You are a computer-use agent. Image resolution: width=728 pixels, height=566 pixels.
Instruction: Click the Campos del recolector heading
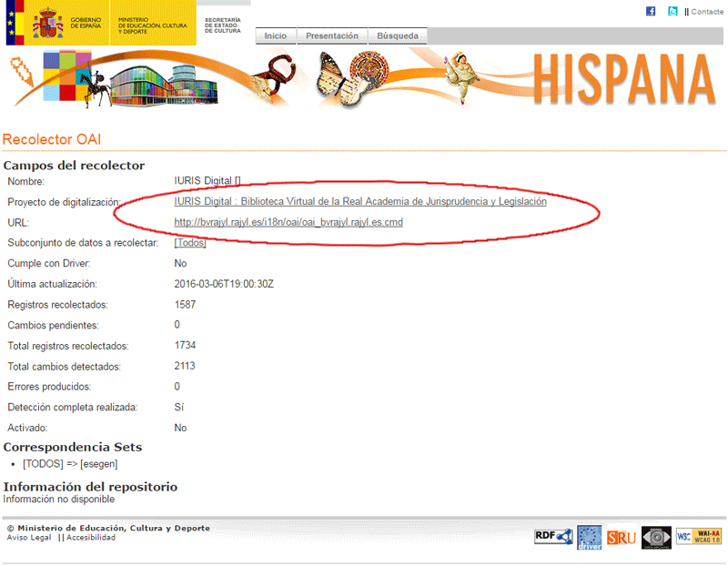pos(74,166)
